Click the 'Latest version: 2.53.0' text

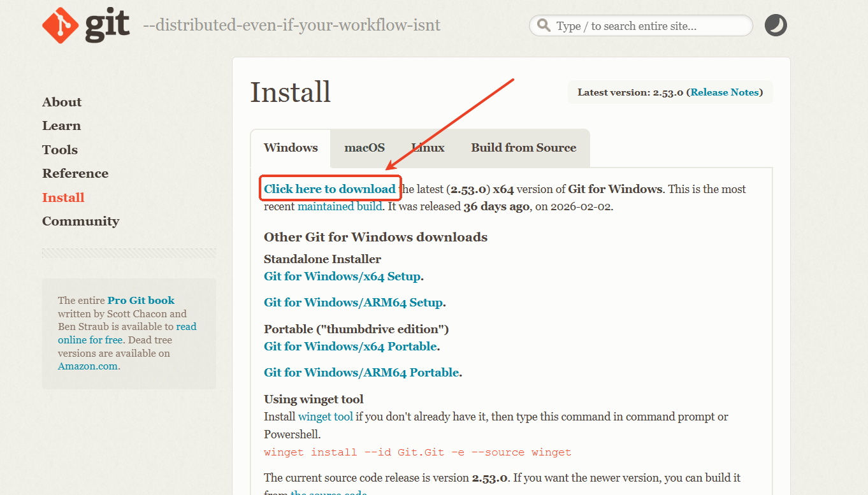(630, 92)
